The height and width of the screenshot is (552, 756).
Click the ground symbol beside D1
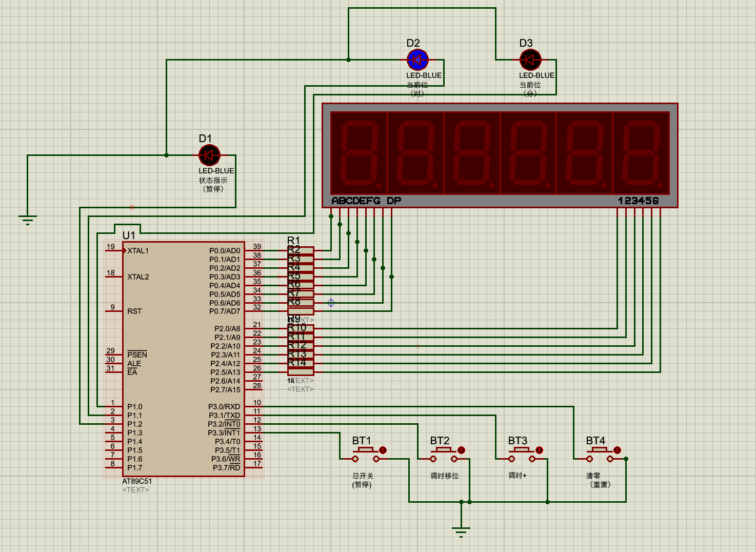(x=28, y=221)
